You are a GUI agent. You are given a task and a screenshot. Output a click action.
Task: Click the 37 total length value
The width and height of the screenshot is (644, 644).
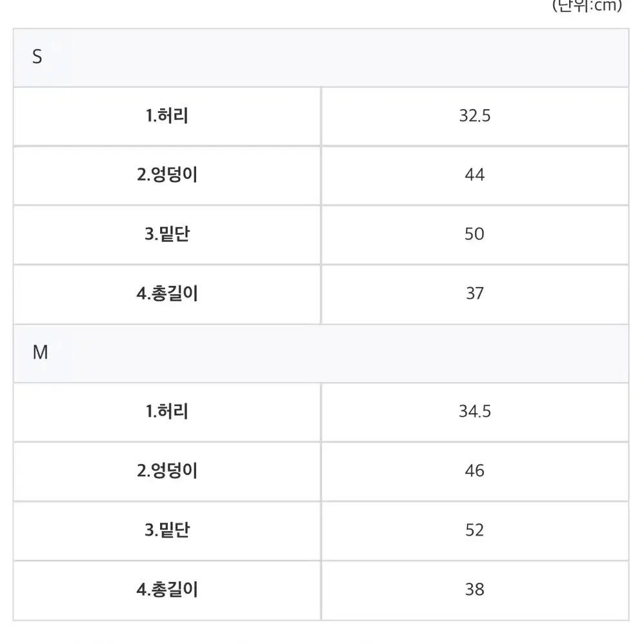point(475,294)
